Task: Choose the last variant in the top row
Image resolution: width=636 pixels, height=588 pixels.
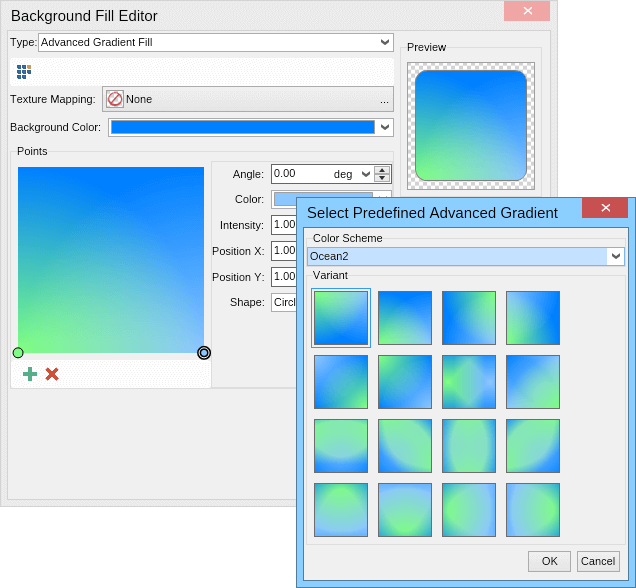Action: [533, 318]
